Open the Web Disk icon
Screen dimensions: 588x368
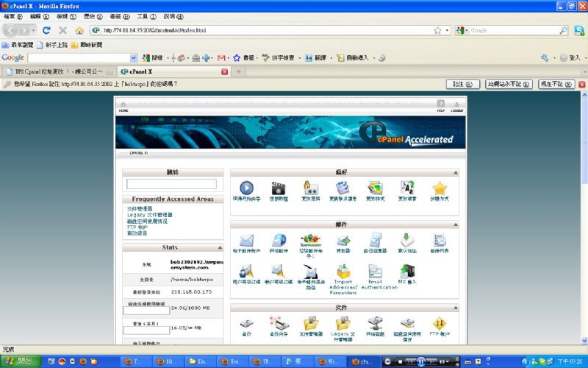click(375, 323)
